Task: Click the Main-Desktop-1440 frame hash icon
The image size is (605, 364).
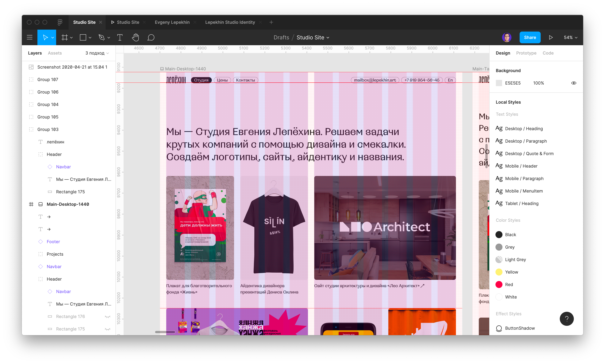Action: (31, 204)
